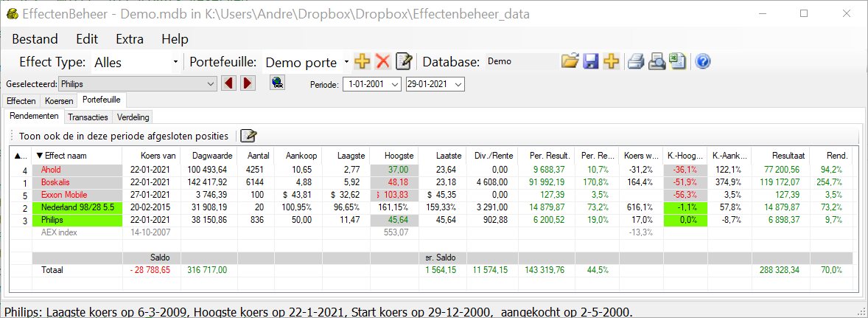Screen dimensions: 868x318
Task: Go to next effect with right red arrow
Action: [248, 83]
